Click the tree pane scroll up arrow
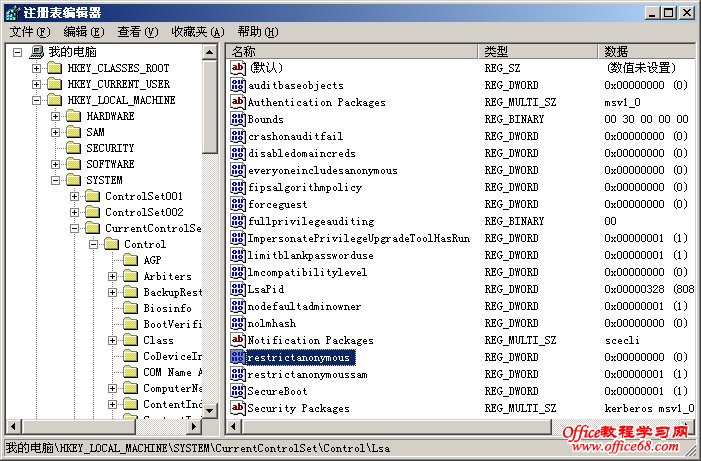 pyautogui.click(x=209, y=52)
